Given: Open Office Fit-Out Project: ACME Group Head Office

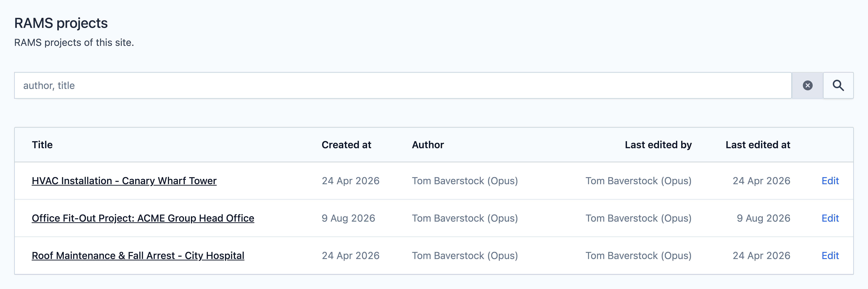Looking at the screenshot, I should coord(143,218).
